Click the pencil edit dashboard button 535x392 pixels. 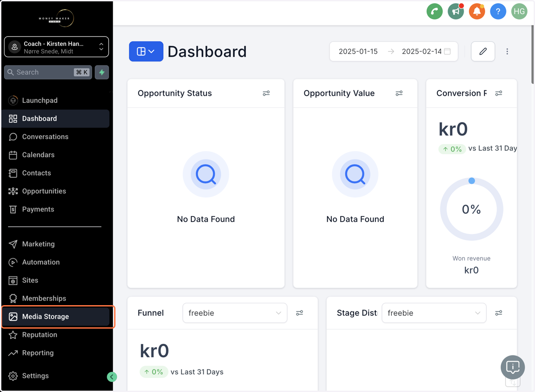483,51
